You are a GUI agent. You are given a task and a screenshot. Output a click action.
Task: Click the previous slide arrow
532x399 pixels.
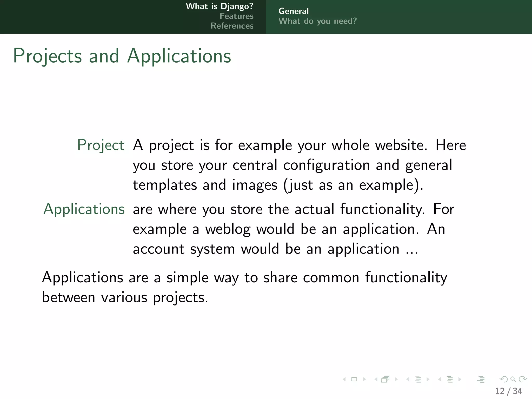pos(344,380)
